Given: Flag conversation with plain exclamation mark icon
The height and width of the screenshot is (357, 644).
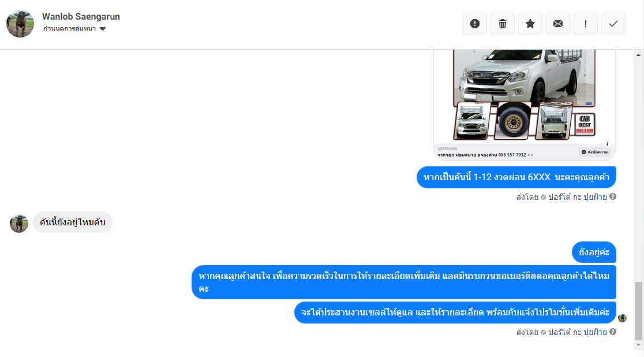Looking at the screenshot, I should 586,24.
